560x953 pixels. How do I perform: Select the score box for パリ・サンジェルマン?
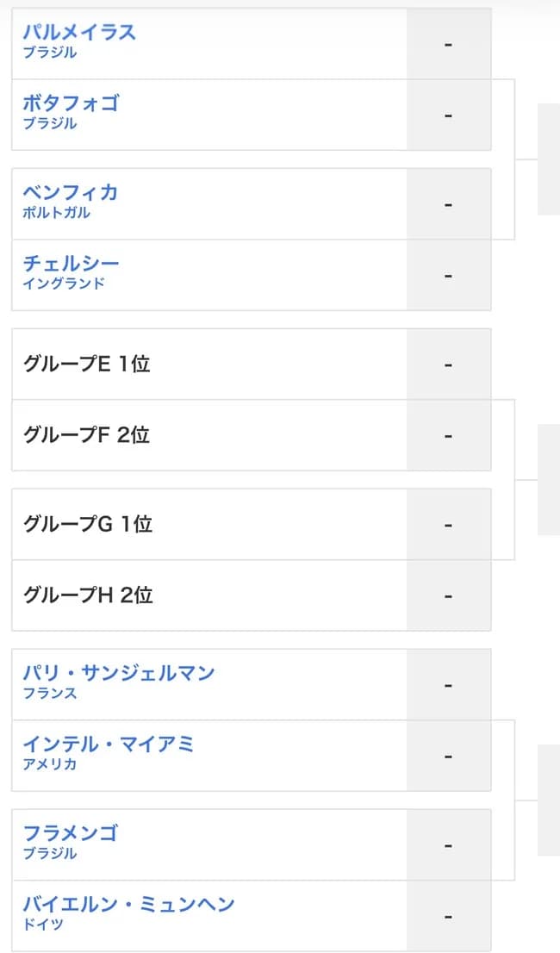pyautogui.click(x=448, y=685)
